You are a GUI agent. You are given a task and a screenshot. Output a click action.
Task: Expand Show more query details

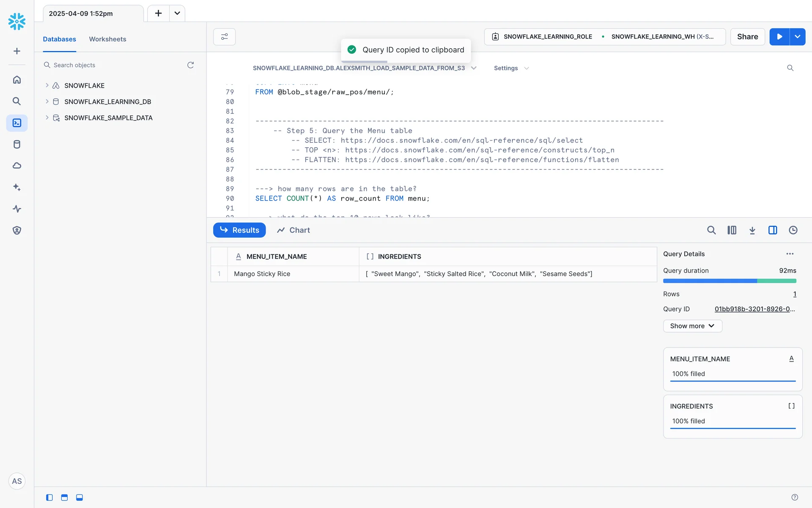coord(692,326)
